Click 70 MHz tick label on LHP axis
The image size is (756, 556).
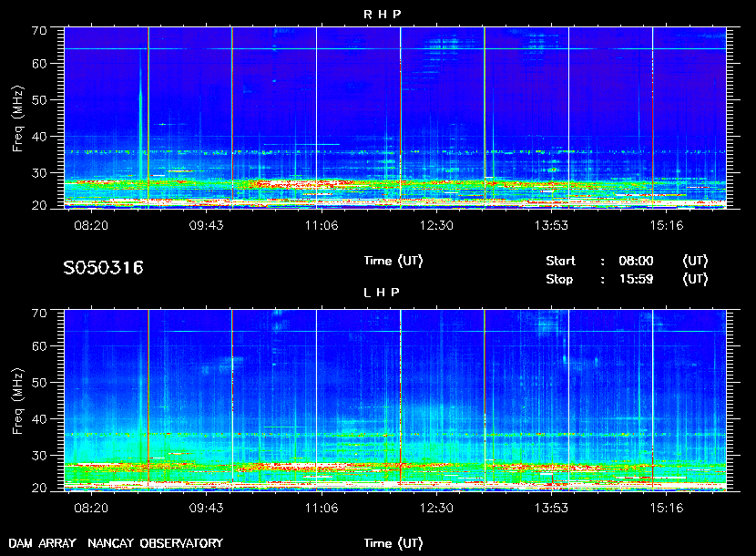(x=39, y=314)
